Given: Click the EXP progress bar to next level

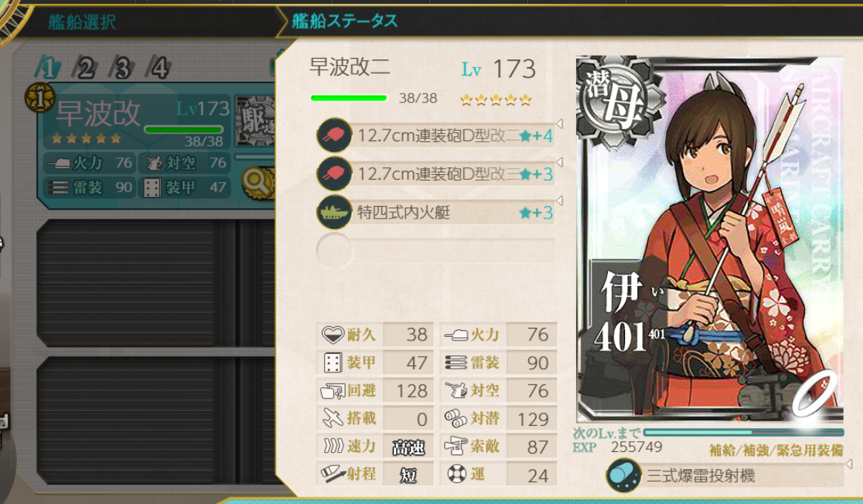Looking at the screenshot, I should pos(743,433).
